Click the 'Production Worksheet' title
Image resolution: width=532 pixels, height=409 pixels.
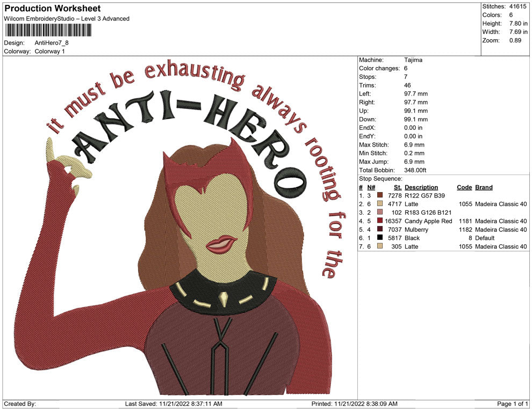click(x=53, y=9)
